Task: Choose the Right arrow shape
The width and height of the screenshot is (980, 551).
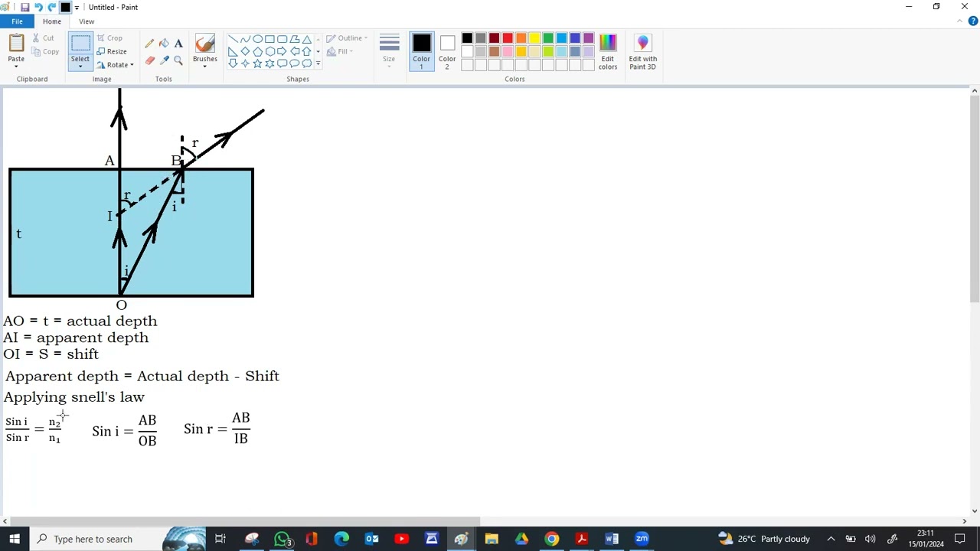Action: [x=282, y=51]
